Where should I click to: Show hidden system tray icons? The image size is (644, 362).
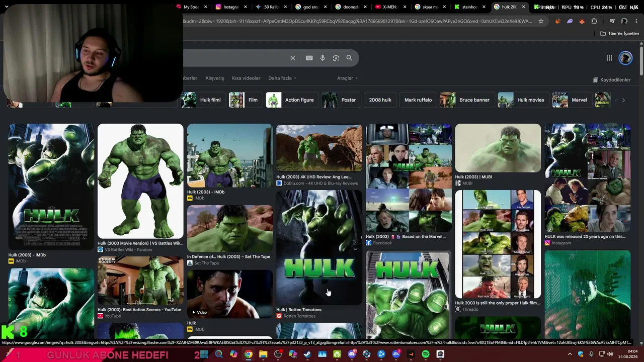click(x=570, y=354)
